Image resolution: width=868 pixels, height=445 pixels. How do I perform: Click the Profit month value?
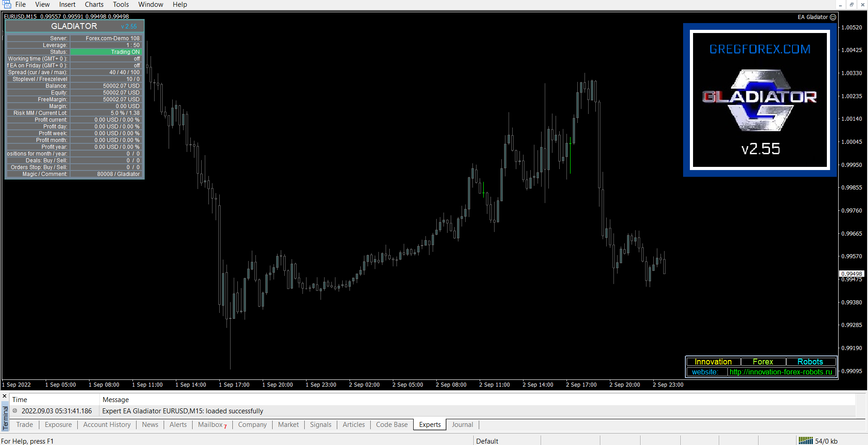[106, 140]
